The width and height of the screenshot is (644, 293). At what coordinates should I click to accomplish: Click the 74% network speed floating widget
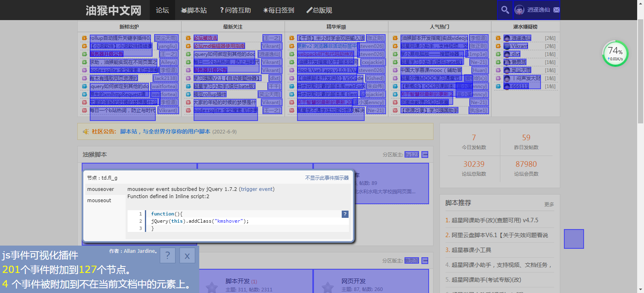[x=615, y=53]
